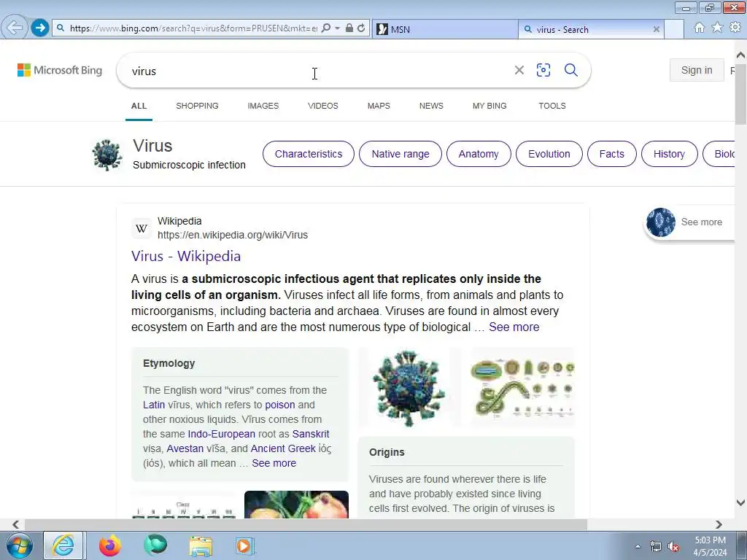Open MY BING tab
747x560 pixels.
489,106
